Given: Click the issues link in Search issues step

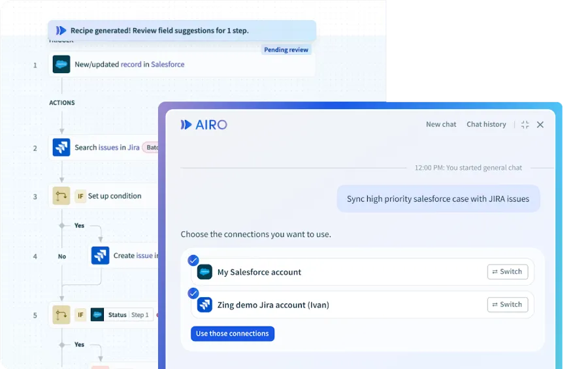Looking at the screenshot, I should tap(108, 148).
